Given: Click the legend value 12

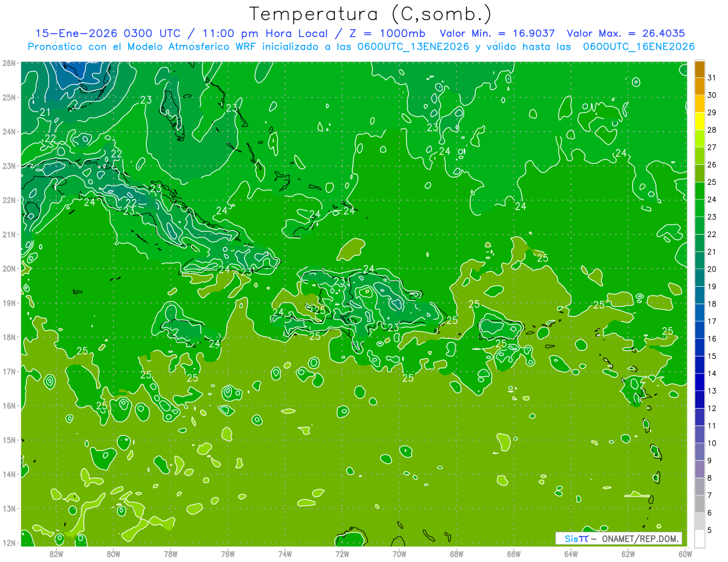Looking at the screenshot, I should 712,409.
